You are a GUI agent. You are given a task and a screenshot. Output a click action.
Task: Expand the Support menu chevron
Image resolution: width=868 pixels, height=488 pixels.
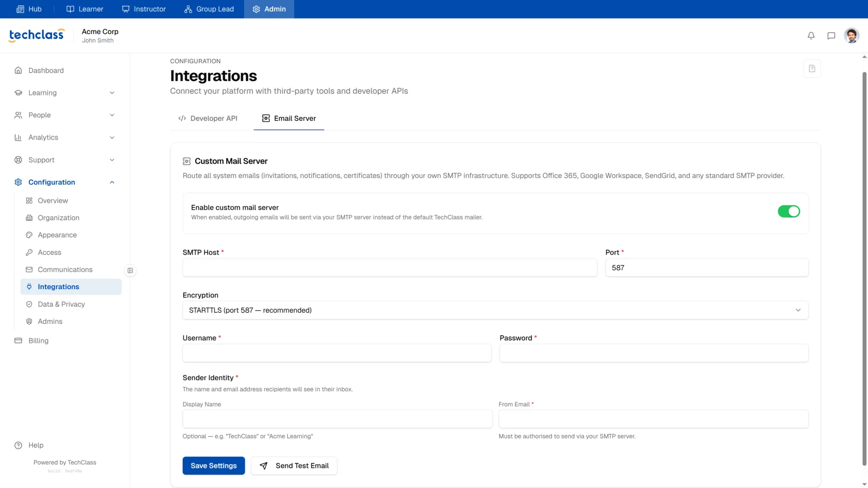[112, 160]
